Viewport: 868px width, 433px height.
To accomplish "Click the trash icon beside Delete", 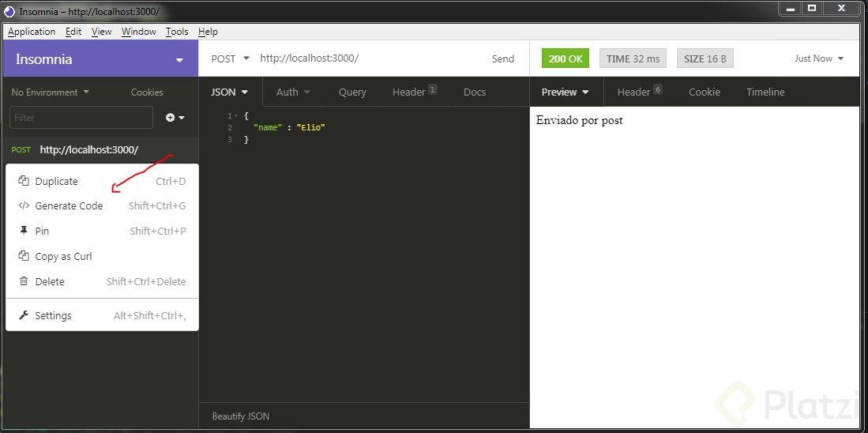I will click(23, 281).
